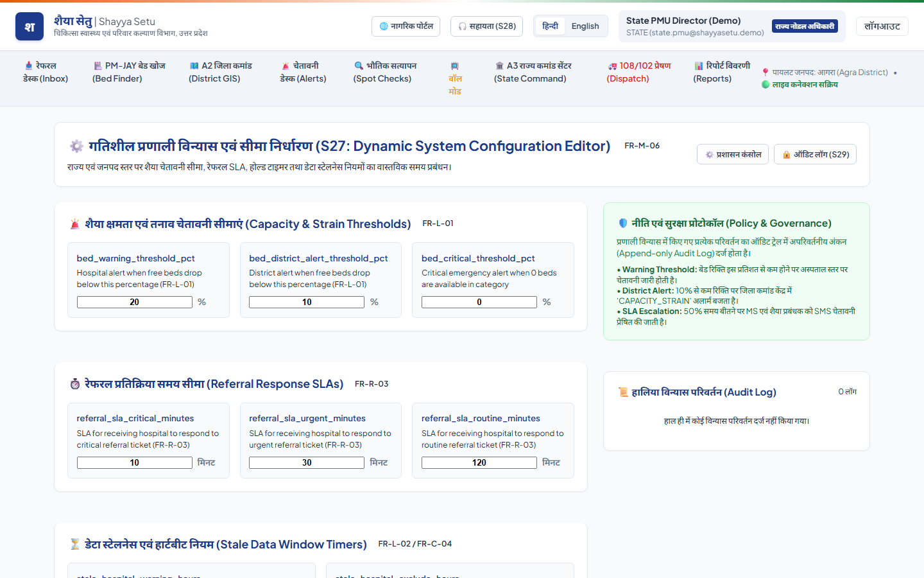Click the राज्य नोडल अधिकारी role badge
Screen dimensions: 924x578
point(805,26)
